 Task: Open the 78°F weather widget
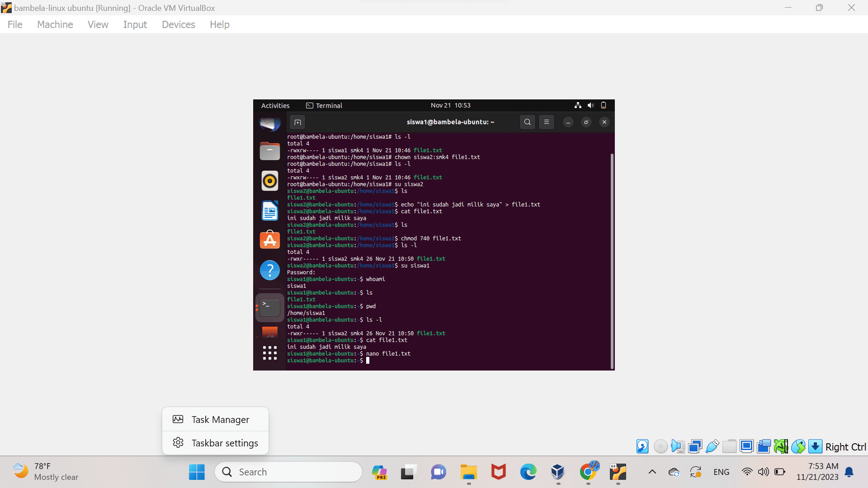click(x=46, y=472)
